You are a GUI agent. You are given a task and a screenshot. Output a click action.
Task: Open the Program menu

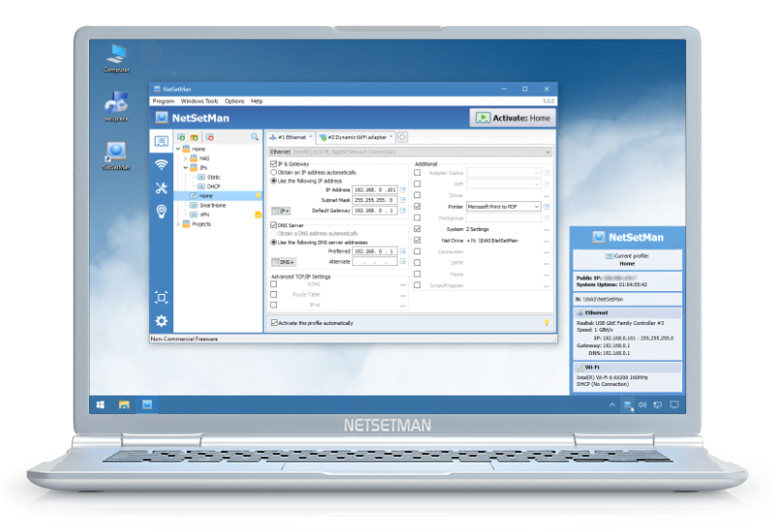point(164,102)
